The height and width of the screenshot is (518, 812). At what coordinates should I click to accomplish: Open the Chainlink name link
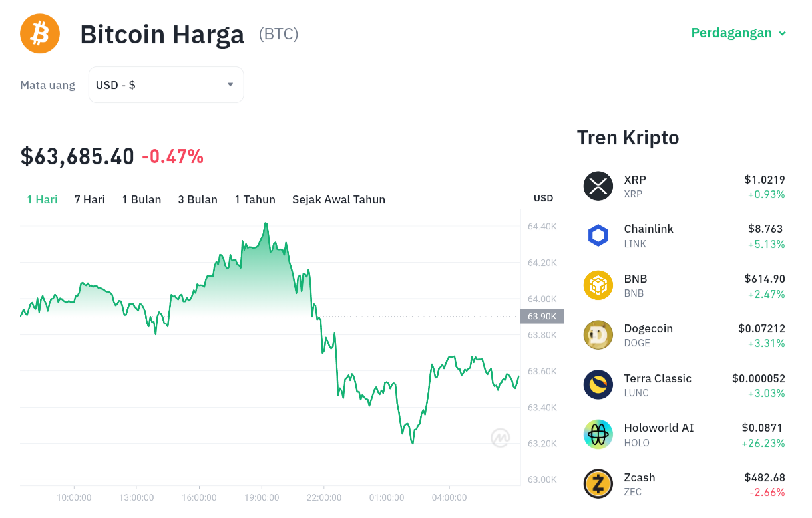(649, 229)
